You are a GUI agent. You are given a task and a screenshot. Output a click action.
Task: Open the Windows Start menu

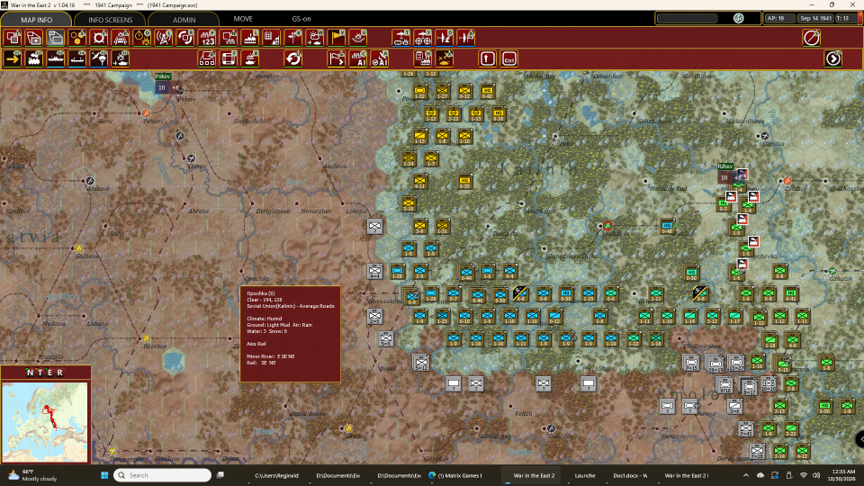pyautogui.click(x=104, y=475)
